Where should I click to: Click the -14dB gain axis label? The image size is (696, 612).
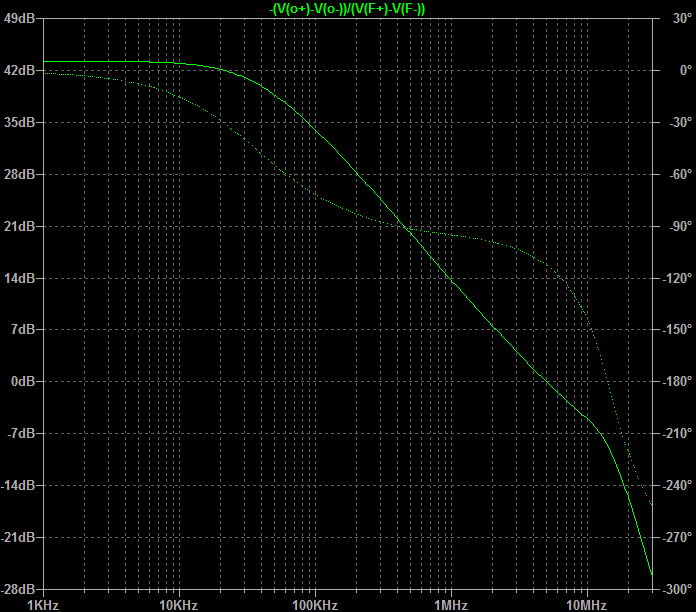click(x=18, y=485)
